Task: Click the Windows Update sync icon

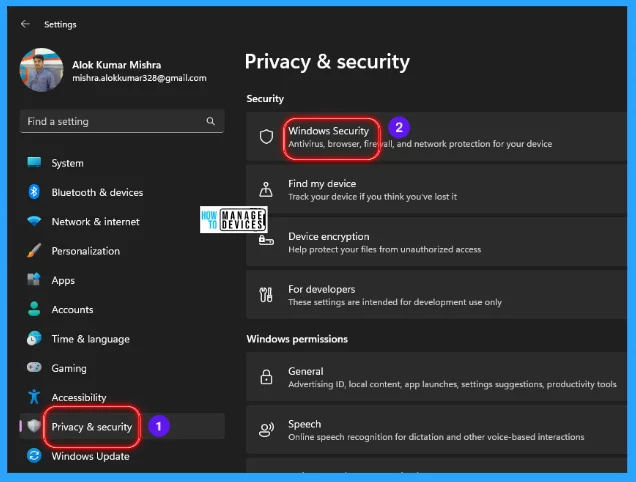Action: [34, 456]
